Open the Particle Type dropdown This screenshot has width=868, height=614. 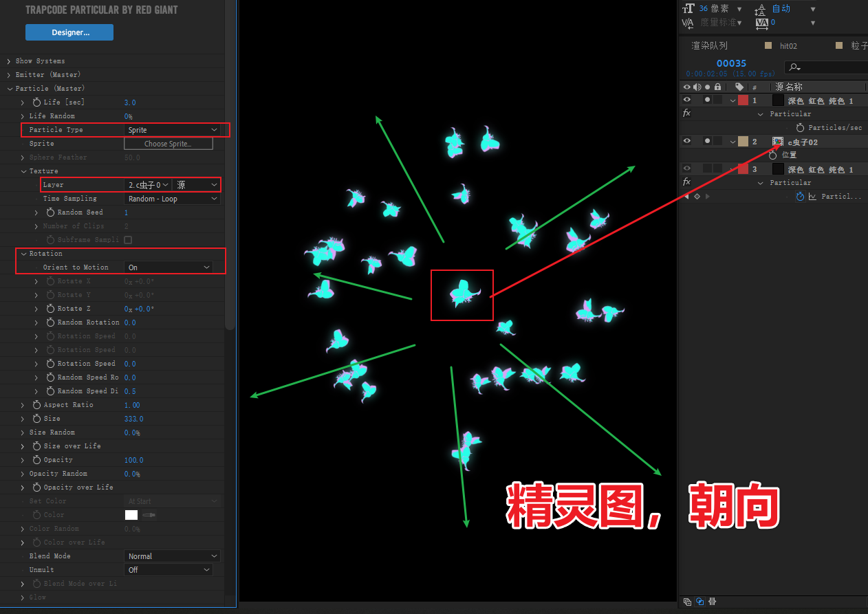point(172,130)
